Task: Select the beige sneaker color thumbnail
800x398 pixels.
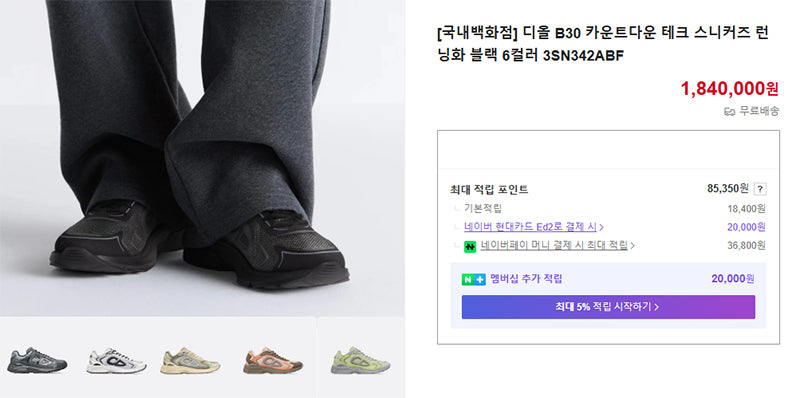Action: [x=190, y=360]
